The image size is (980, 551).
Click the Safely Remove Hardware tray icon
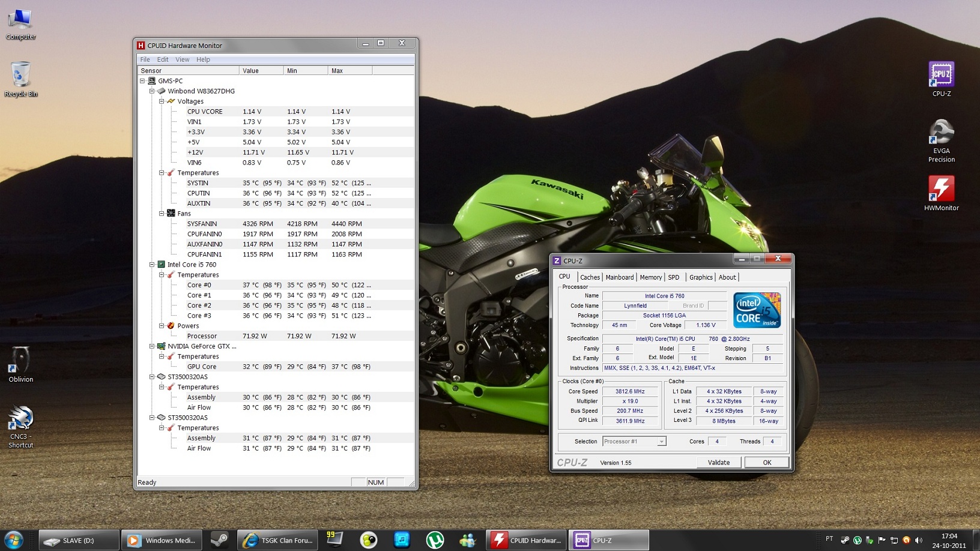point(870,540)
